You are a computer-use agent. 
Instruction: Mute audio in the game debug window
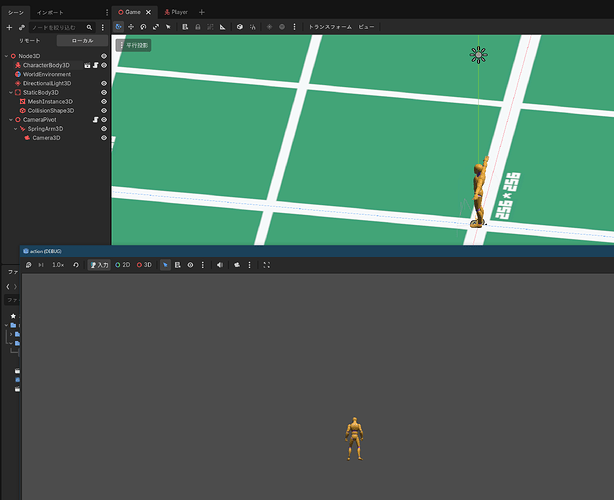point(220,265)
